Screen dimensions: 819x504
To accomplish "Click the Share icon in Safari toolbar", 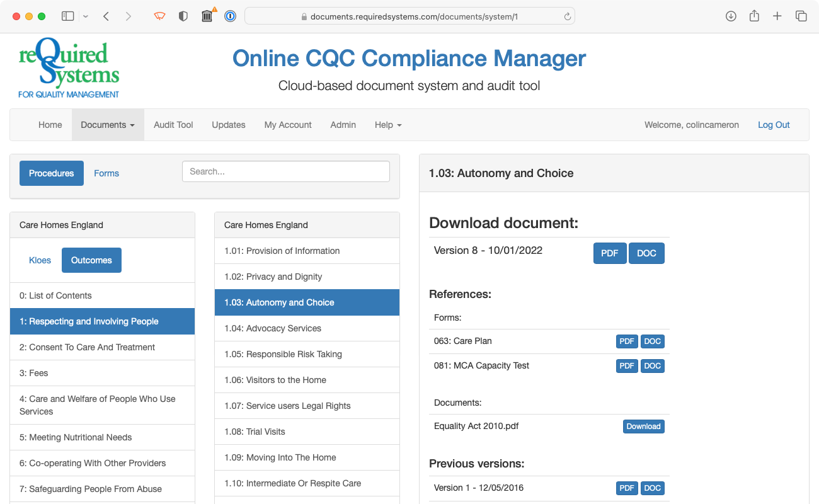I will 754,16.
